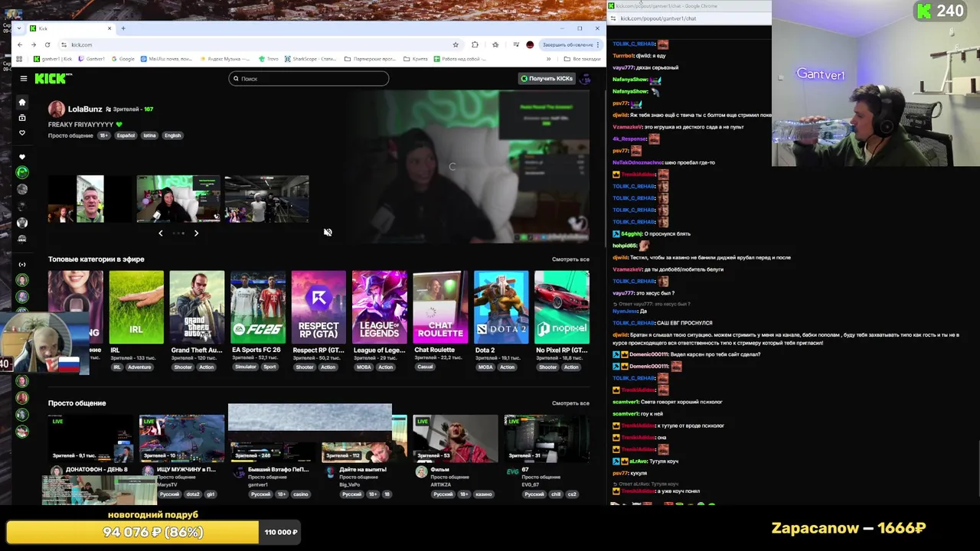The image size is (980, 551).
Task: Open the Browse icon in Kick sidebar
Action: 22,117
